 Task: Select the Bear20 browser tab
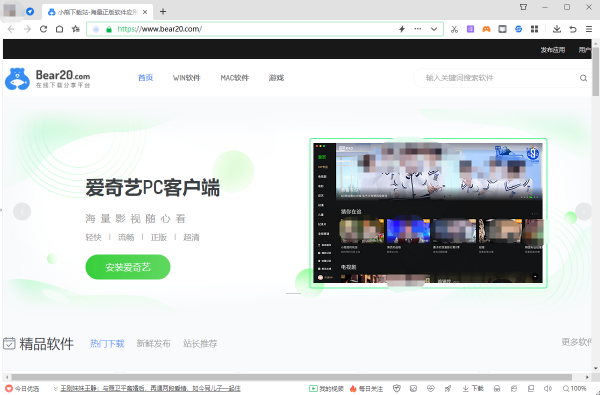[98, 12]
